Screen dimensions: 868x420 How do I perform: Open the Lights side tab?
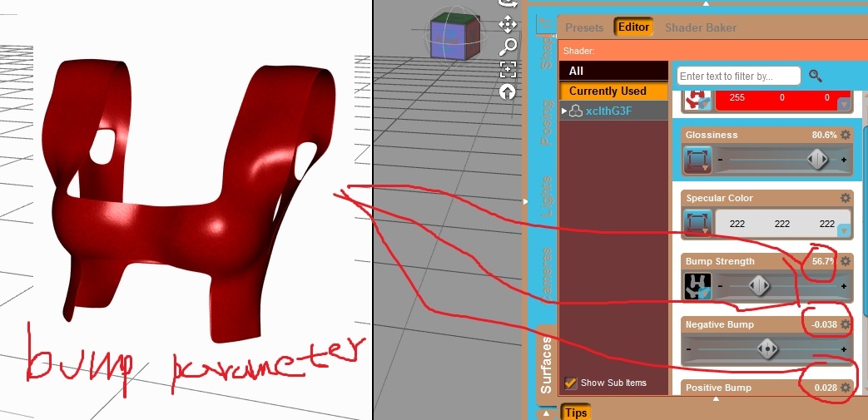(547, 195)
